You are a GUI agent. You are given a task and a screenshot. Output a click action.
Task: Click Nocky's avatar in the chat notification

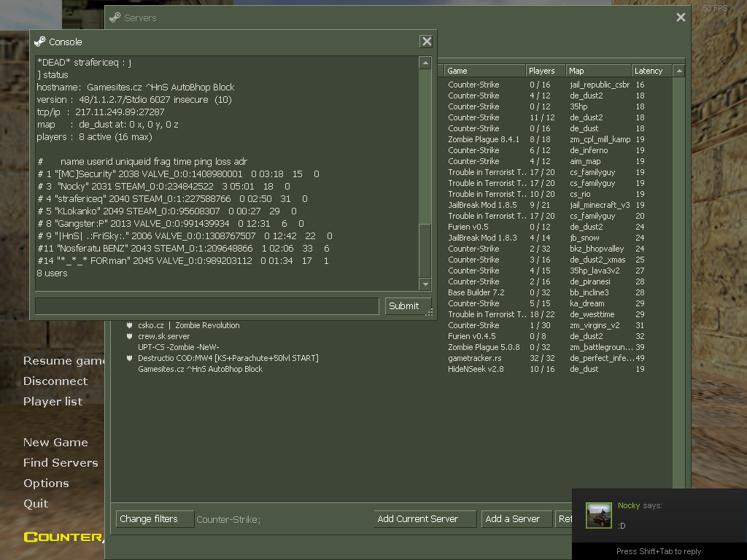click(x=599, y=515)
